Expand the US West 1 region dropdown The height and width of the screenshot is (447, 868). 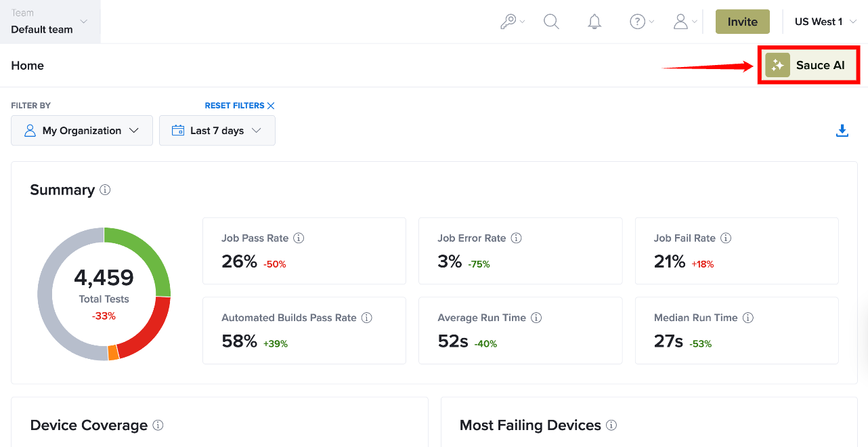coord(825,22)
